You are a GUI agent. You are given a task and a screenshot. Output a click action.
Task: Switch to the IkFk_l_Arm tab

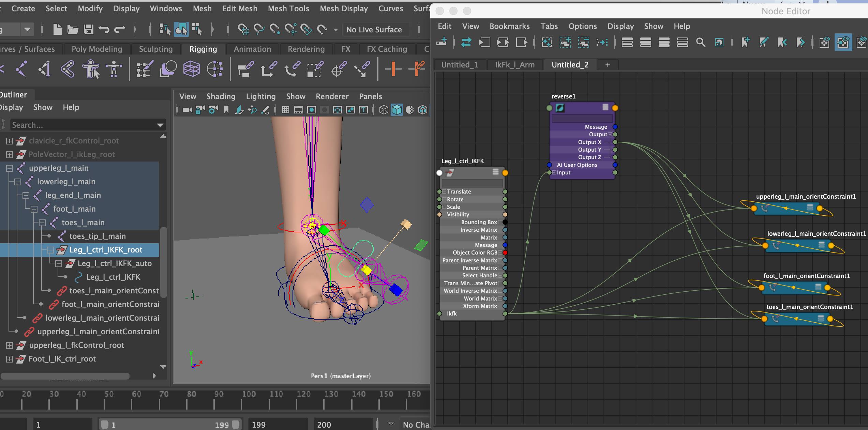pos(514,65)
